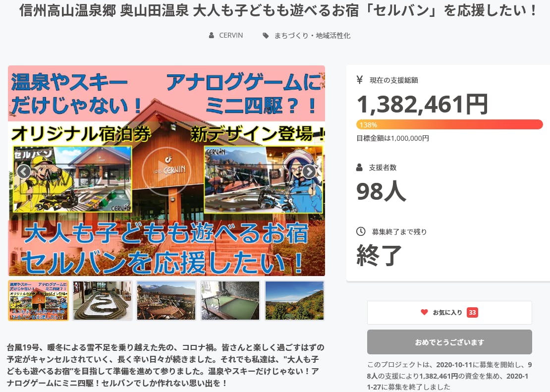Click the user icon beside CERVIN
The height and width of the screenshot is (392, 550).
click(x=212, y=36)
